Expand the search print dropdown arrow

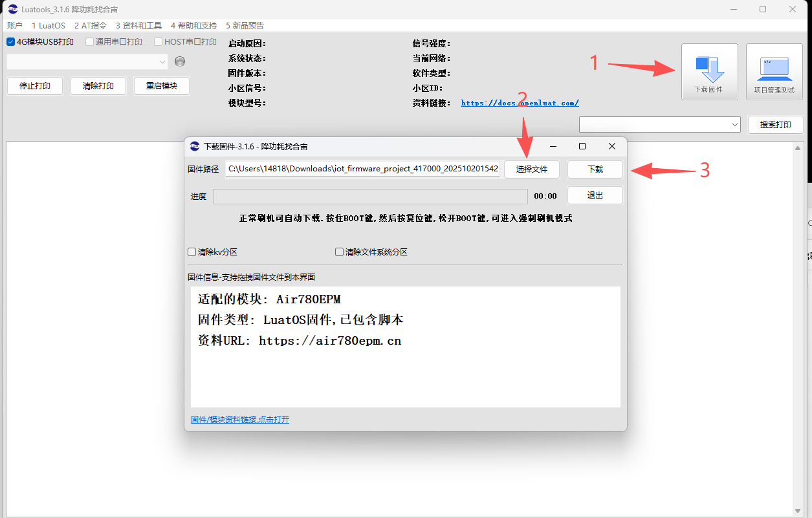pos(734,124)
